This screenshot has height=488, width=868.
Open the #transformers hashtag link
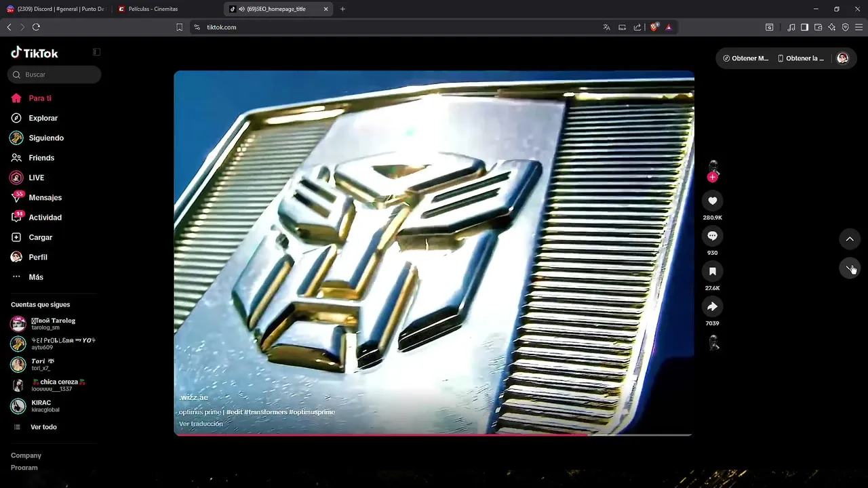[265, 412]
